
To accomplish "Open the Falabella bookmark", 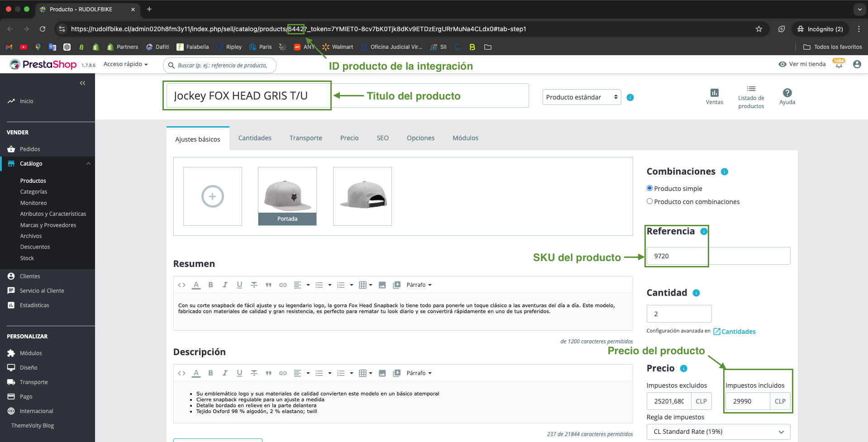I will click(x=193, y=47).
